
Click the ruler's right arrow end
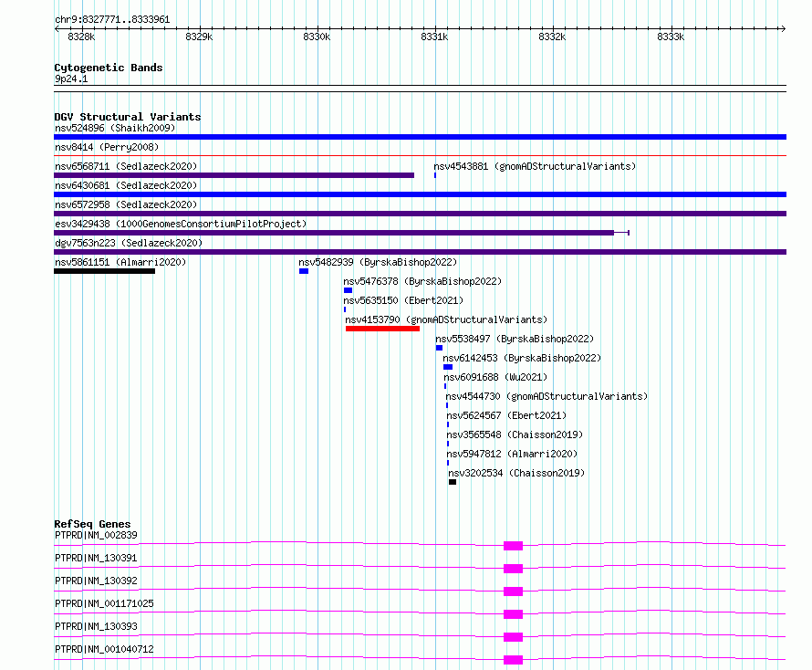[x=783, y=28]
